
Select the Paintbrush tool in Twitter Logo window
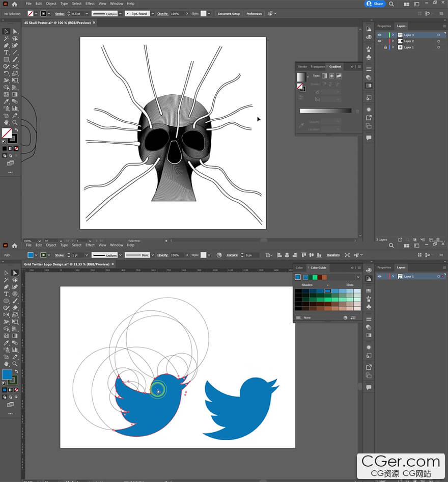coord(15,301)
